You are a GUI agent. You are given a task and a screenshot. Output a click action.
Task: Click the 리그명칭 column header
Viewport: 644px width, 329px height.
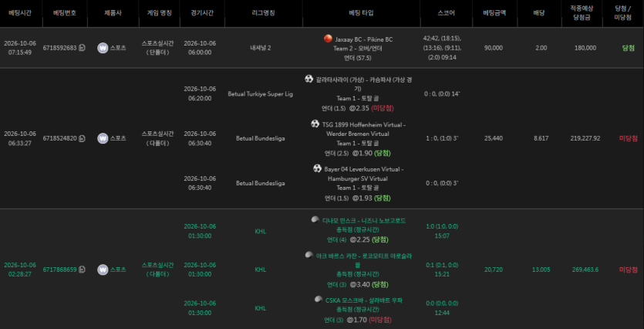[x=263, y=12]
